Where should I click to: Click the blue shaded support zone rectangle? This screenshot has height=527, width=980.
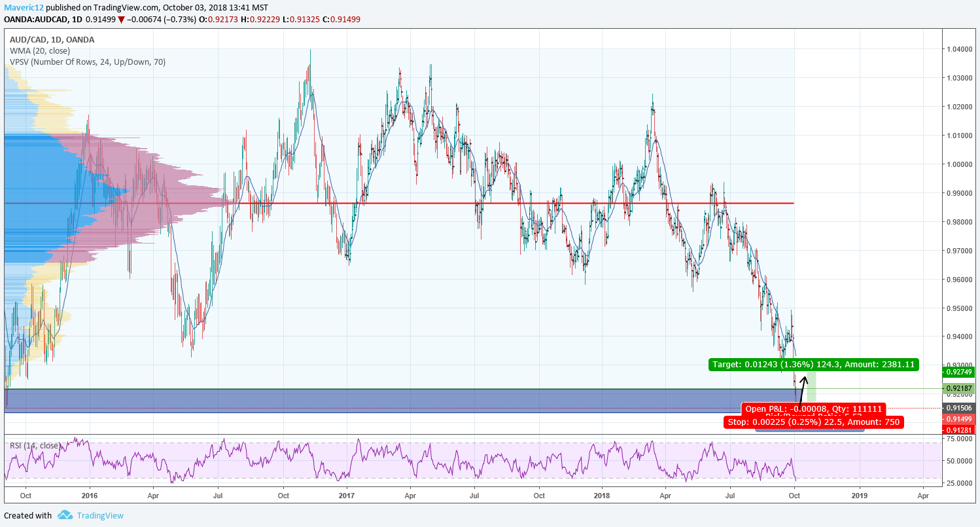(400, 401)
